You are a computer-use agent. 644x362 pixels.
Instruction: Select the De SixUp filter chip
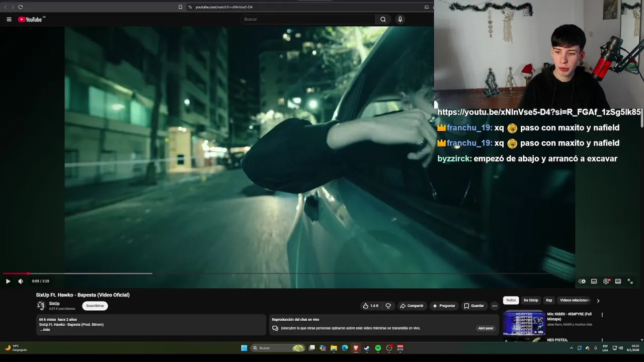[531, 301]
